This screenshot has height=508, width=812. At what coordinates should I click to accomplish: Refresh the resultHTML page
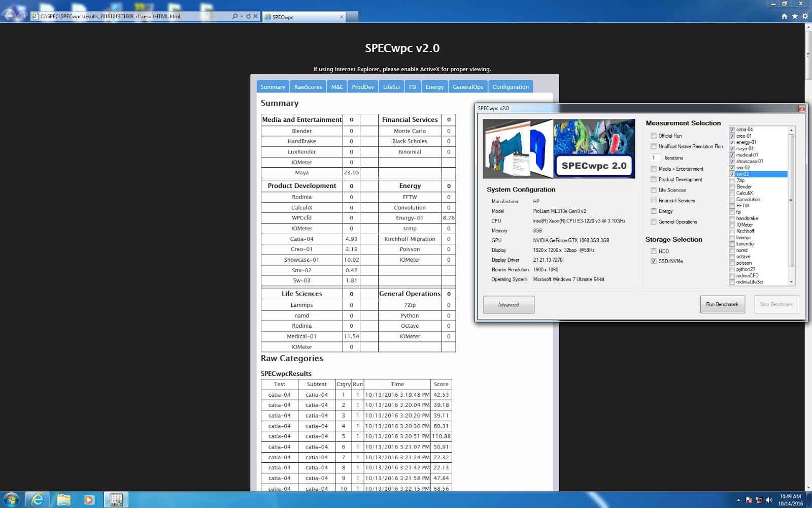click(249, 16)
